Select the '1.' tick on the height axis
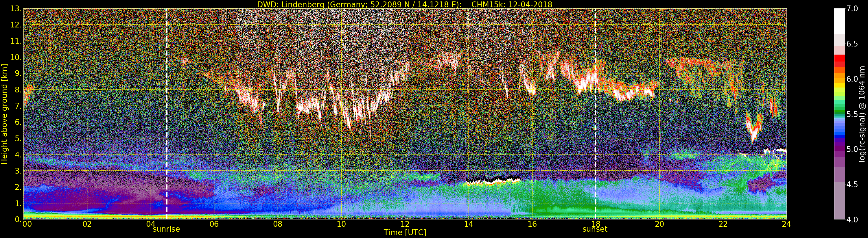This screenshot has height=238, width=868. coord(18,203)
